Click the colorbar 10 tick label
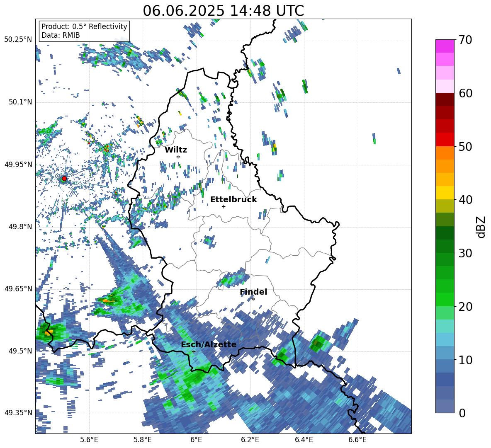This screenshot has height=448, width=491. coord(465,360)
